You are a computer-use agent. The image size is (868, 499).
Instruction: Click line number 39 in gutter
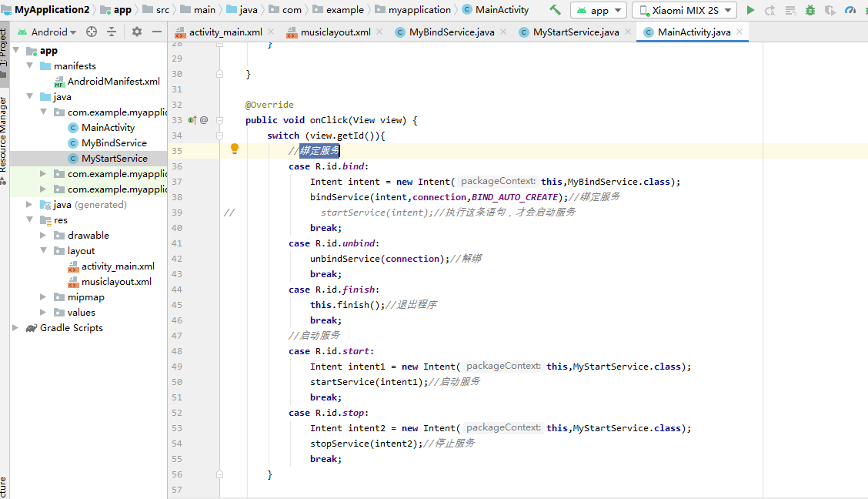click(176, 213)
